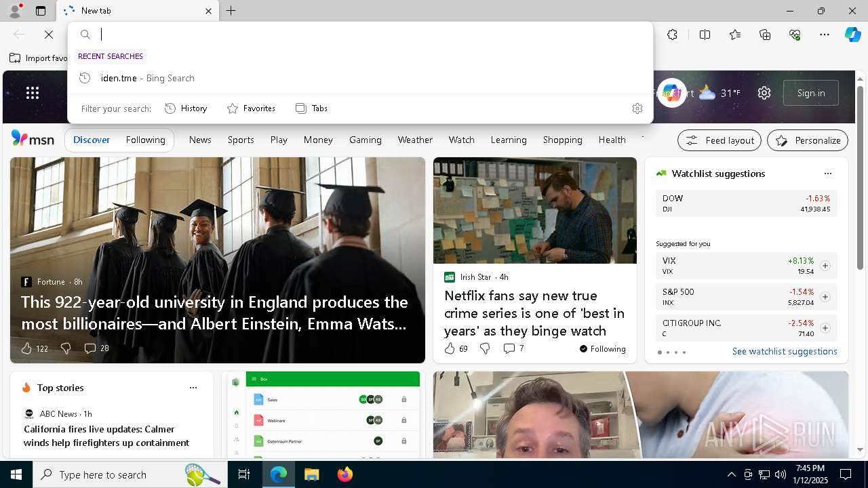Open Windows Start menu
Screen dimensions: 868x488
(x=16, y=474)
